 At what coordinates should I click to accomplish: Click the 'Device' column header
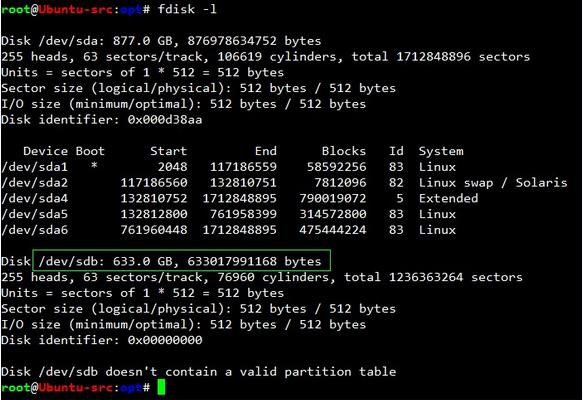click(x=45, y=151)
